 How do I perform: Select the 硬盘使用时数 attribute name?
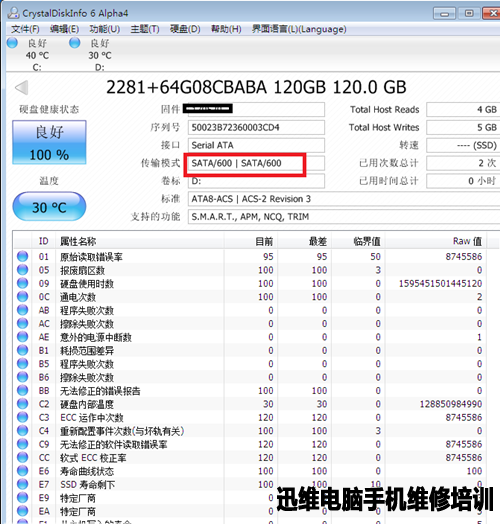(87, 283)
